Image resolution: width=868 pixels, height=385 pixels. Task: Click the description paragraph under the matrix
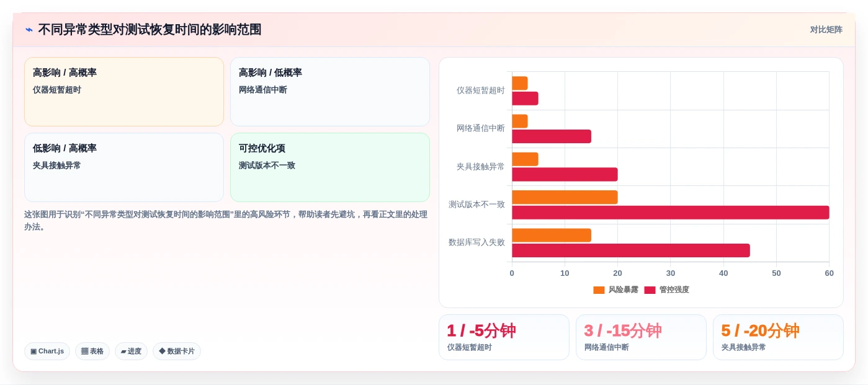click(226, 221)
